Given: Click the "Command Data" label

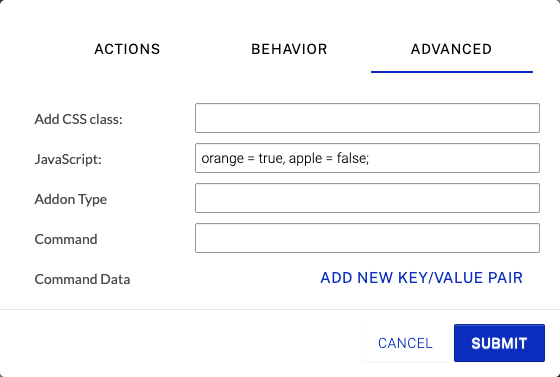Looking at the screenshot, I should click(x=82, y=279).
